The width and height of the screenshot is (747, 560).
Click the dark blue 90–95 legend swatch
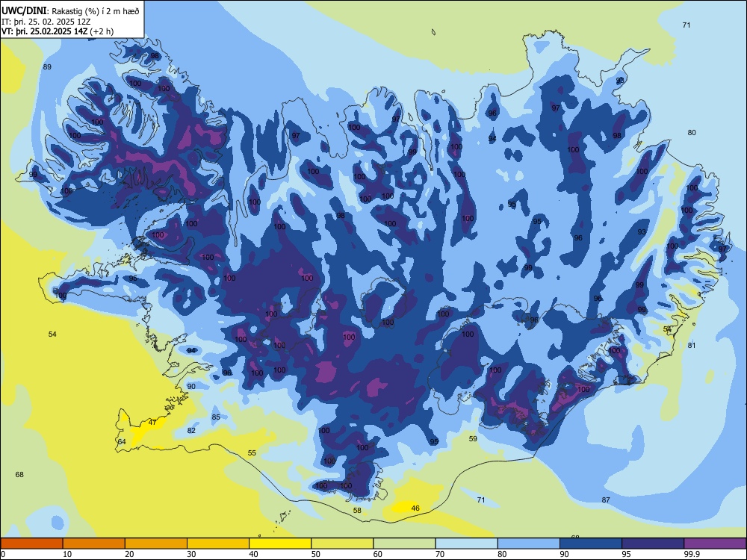(x=591, y=544)
